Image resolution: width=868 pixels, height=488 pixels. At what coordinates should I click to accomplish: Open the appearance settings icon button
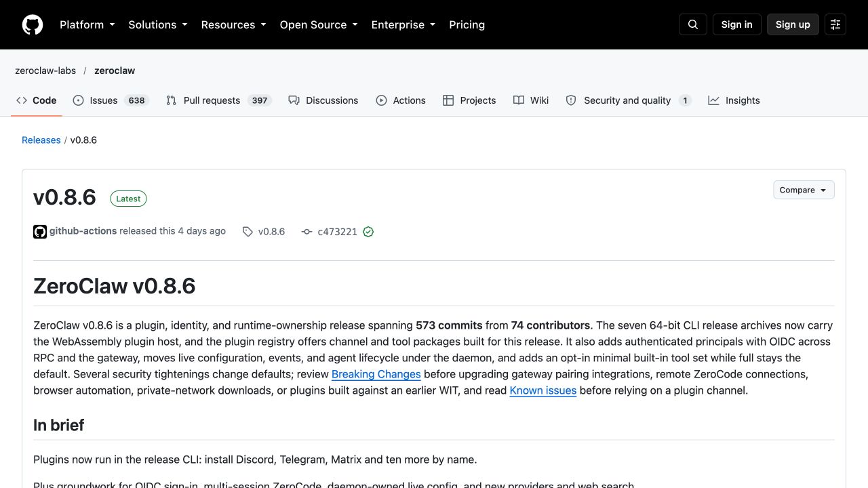coord(835,24)
